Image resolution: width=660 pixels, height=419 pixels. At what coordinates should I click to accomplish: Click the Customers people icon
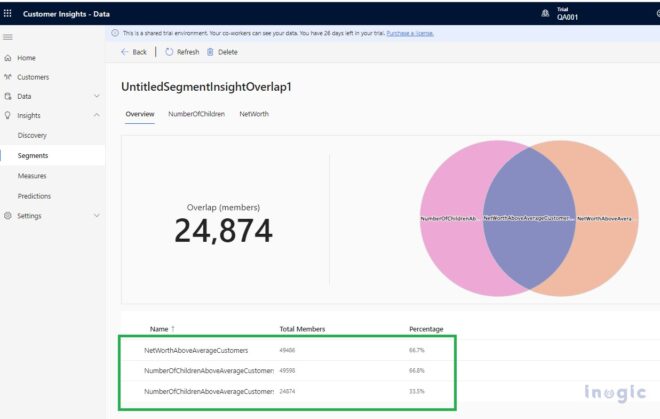click(x=8, y=77)
